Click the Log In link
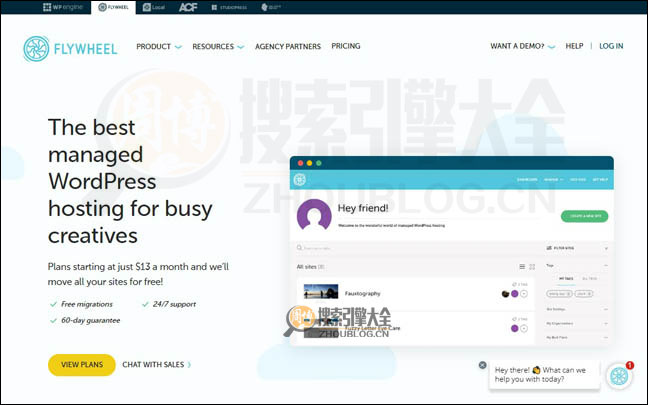Image resolution: width=648 pixels, height=405 pixels. click(611, 46)
